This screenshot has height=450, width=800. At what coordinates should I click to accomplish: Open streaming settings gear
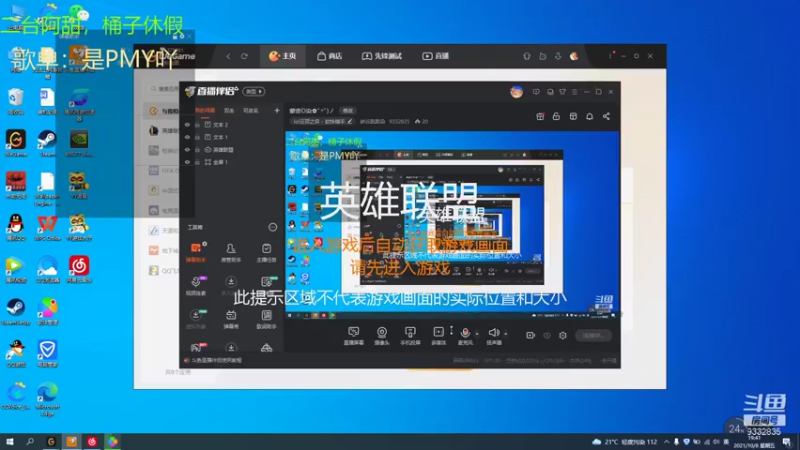point(563,335)
